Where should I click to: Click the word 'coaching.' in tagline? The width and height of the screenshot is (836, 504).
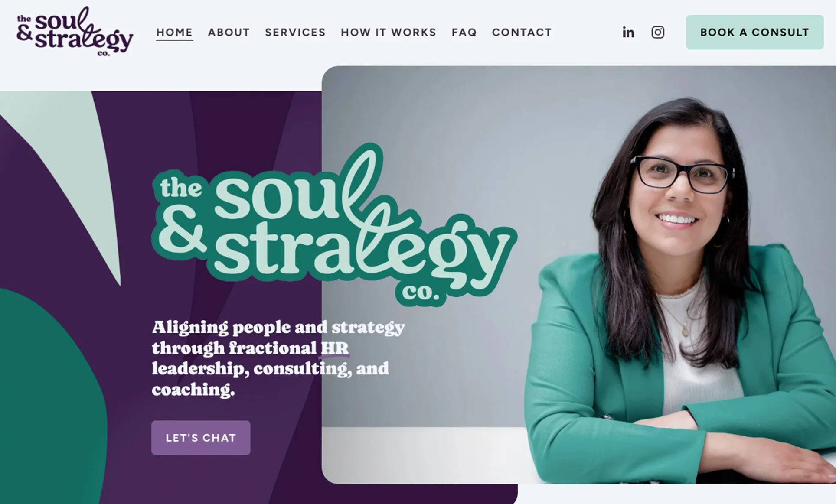193,389
